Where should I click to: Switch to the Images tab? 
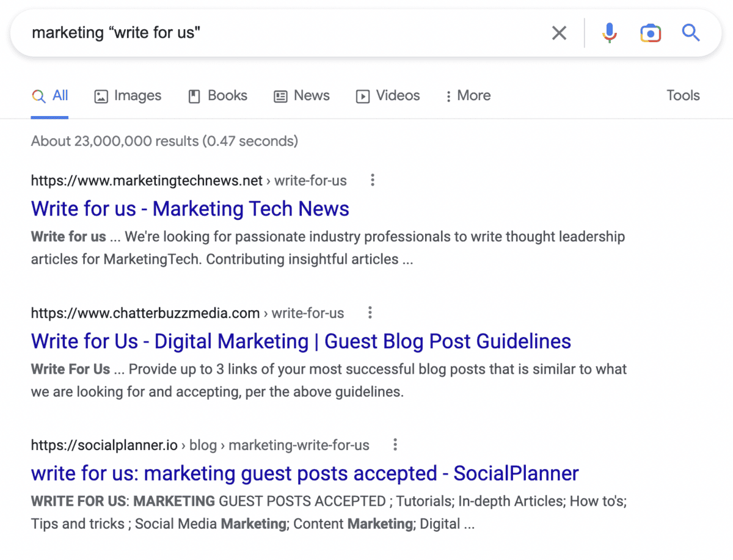[x=128, y=96]
